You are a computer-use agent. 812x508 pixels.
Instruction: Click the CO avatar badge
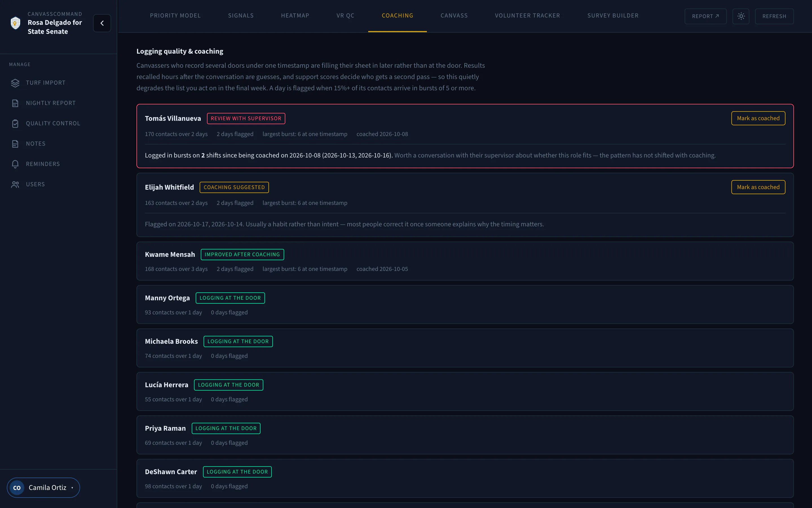pos(17,487)
